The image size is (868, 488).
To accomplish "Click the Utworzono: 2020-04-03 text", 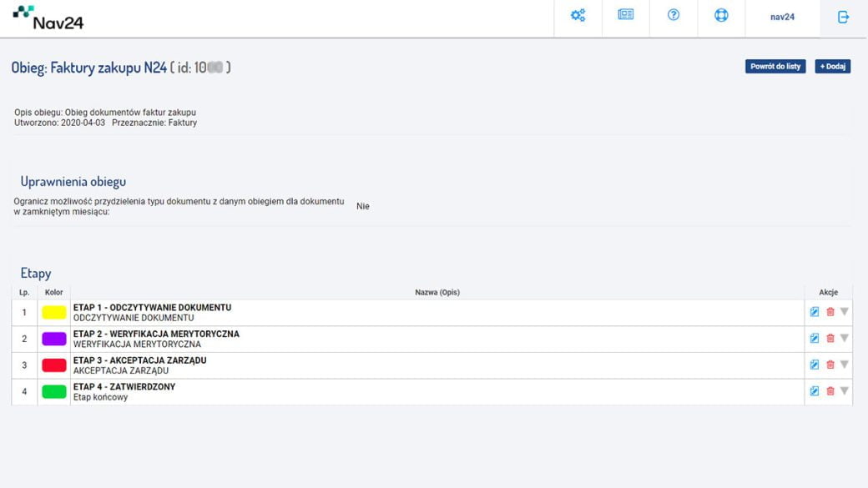I will 59,123.
